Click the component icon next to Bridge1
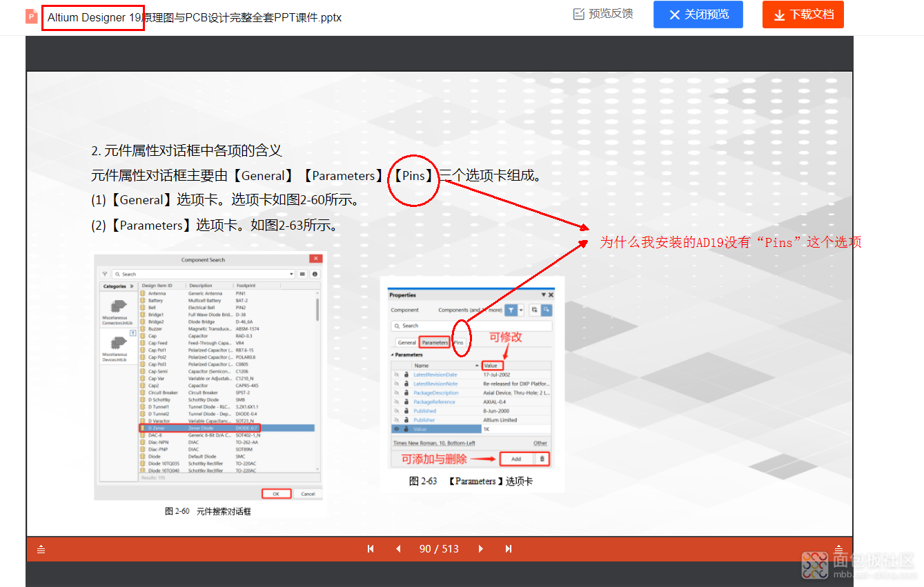Screen dimensions: 924x587 tap(143, 315)
